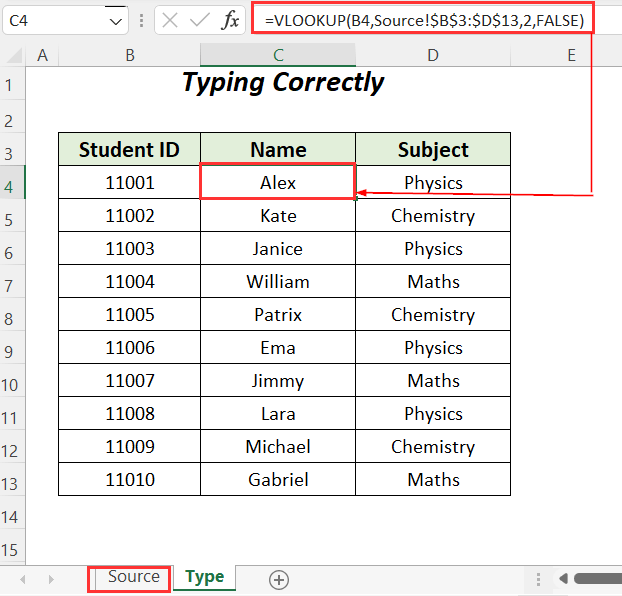Select the Physics cell in Alex's row

tap(433, 182)
